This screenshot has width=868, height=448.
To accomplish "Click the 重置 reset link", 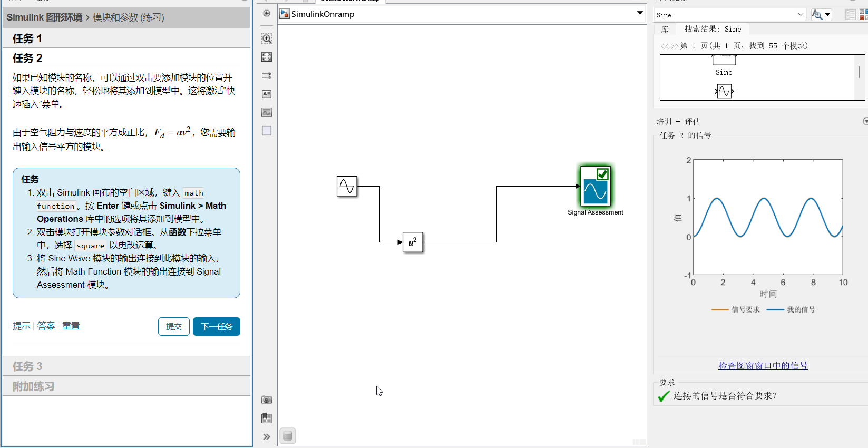I will pos(71,326).
